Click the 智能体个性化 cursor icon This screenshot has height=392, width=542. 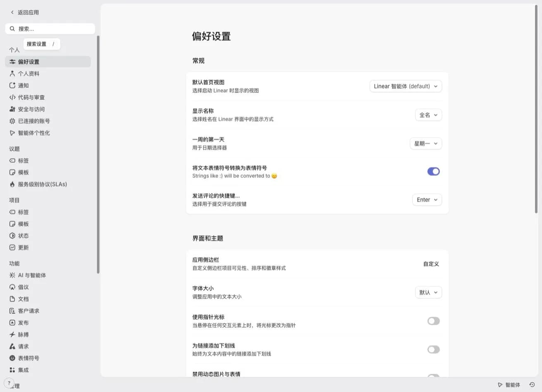point(12,133)
